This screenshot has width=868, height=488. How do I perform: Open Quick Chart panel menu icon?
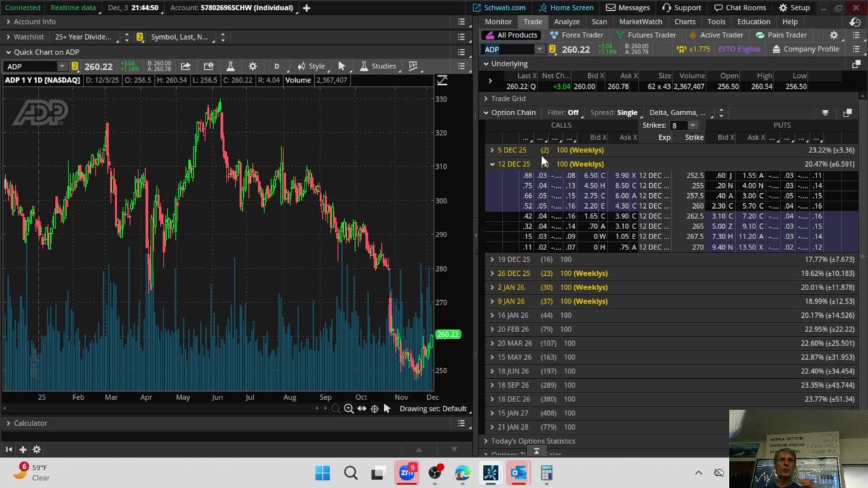click(x=461, y=52)
